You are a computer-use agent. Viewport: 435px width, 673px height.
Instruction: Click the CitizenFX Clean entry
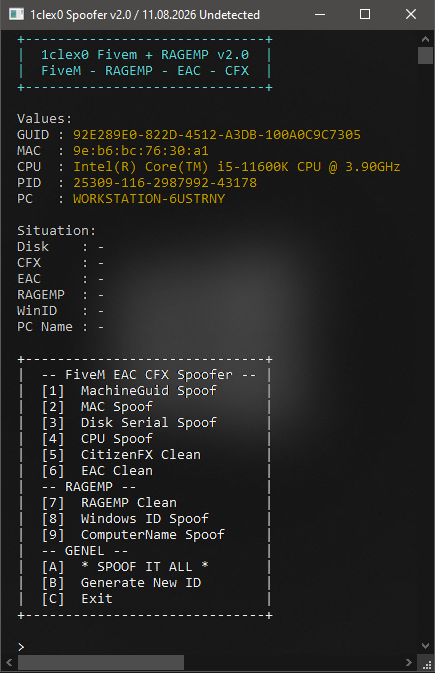pos(121,455)
